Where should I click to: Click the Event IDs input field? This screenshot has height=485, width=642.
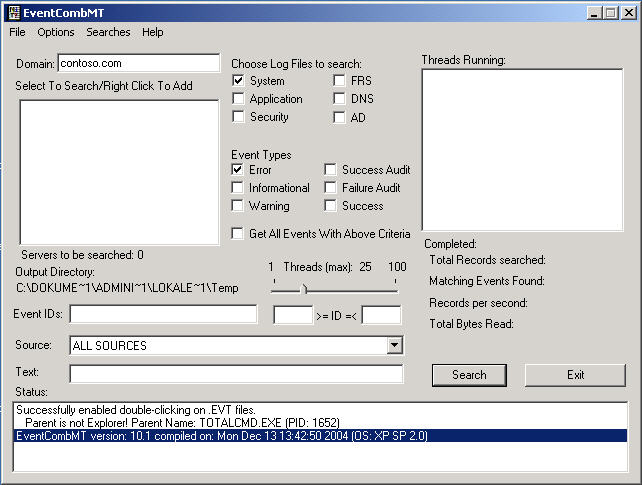coord(163,314)
